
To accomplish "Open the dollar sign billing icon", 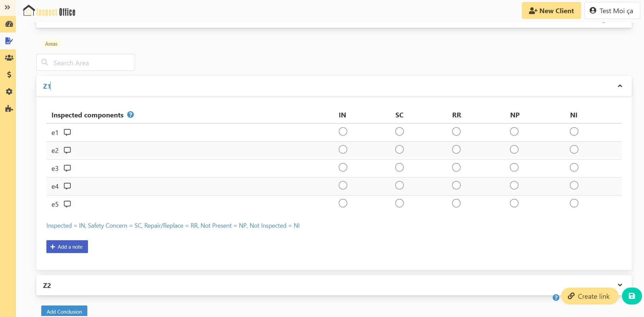I will pyautogui.click(x=9, y=75).
